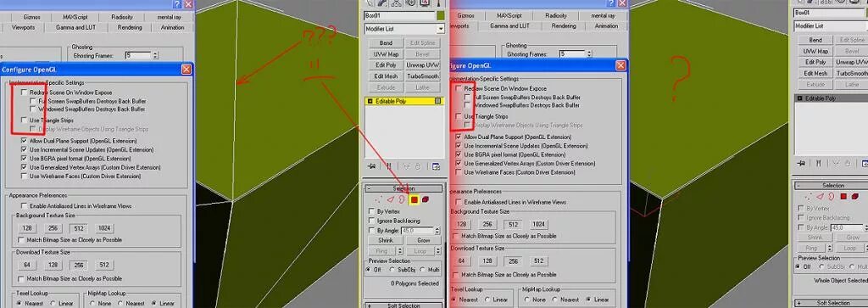The height and width of the screenshot is (308, 868).
Task: Switch to Gamma and LUT tab, left window
Action: click(x=75, y=27)
